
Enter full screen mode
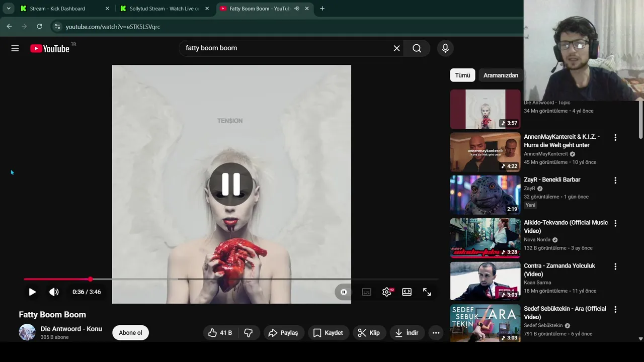point(427,292)
